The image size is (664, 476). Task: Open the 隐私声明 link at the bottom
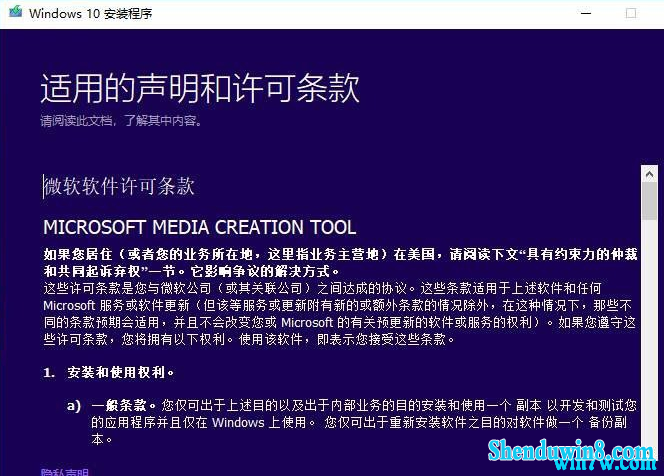[65, 472]
